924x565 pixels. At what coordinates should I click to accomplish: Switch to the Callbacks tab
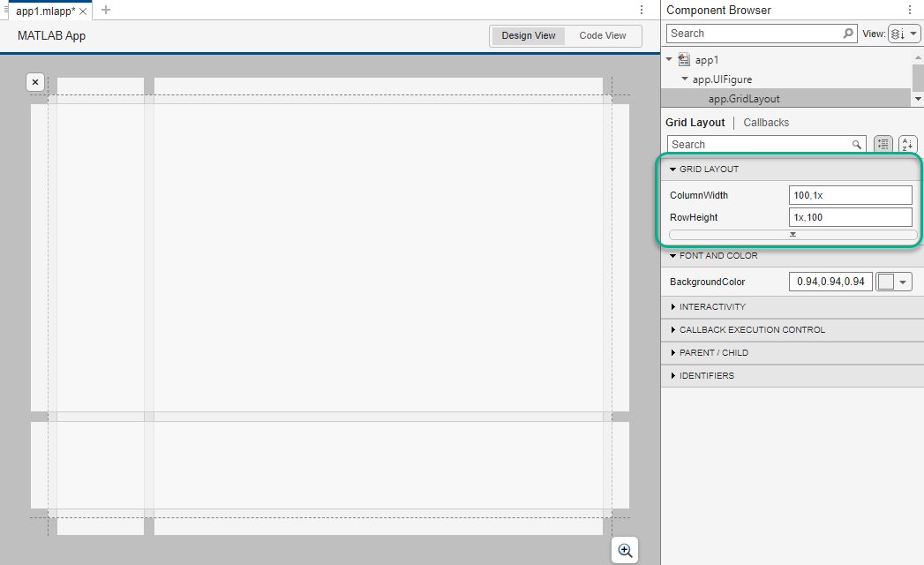[x=765, y=122]
